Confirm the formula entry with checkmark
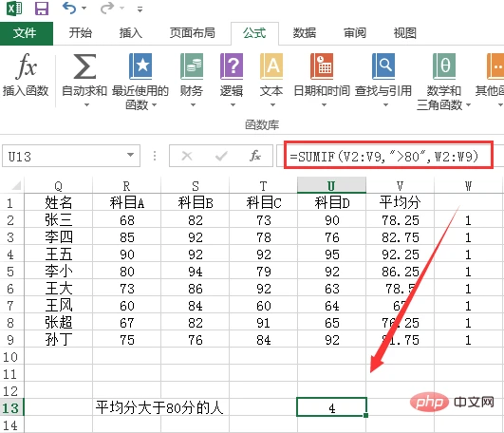Viewport: 504px width, 433px height. coord(221,157)
